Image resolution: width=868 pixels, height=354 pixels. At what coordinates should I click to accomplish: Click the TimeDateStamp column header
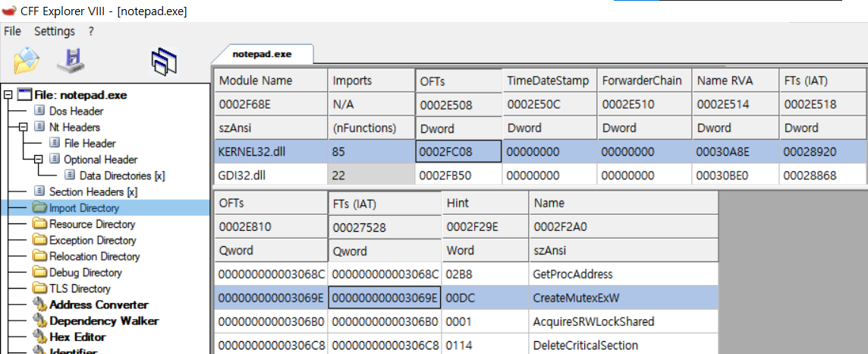click(x=549, y=81)
